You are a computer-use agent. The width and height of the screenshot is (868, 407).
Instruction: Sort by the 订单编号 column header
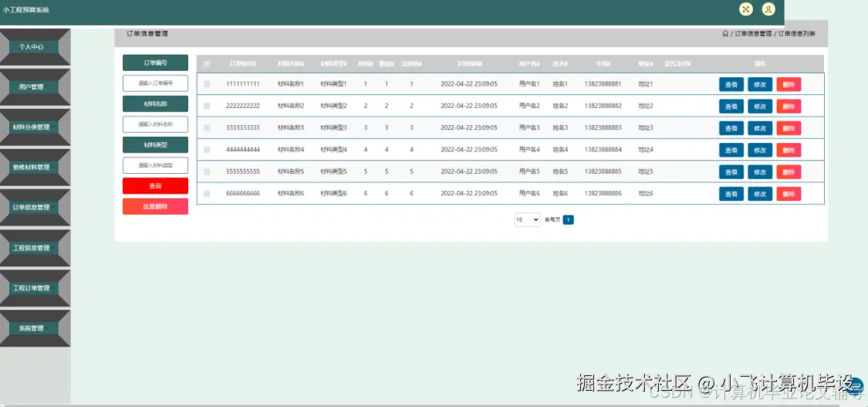pyautogui.click(x=243, y=64)
